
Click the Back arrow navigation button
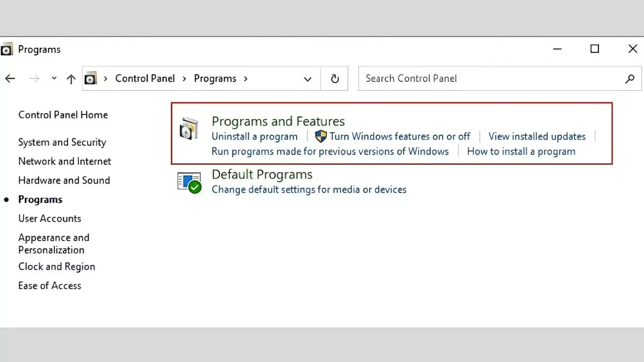(x=10, y=79)
